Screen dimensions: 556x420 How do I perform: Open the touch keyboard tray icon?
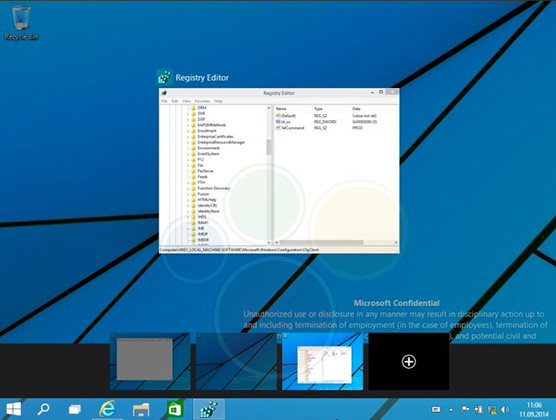(x=436, y=410)
